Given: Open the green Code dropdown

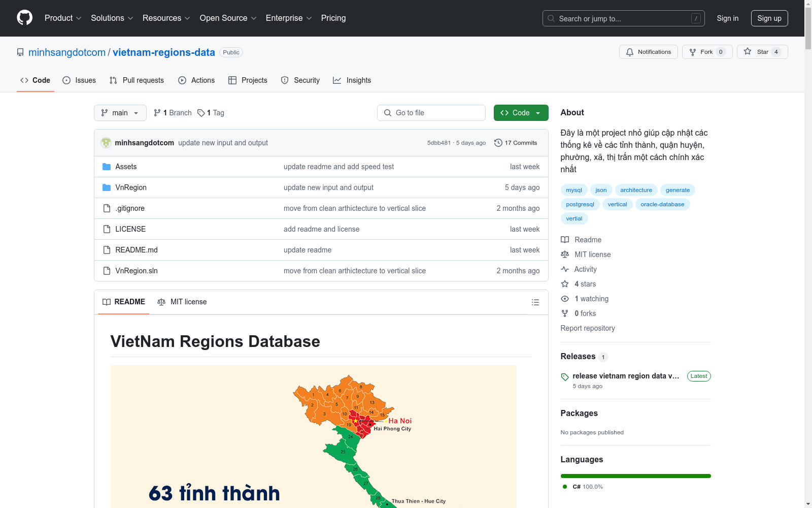Looking at the screenshot, I should [521, 113].
